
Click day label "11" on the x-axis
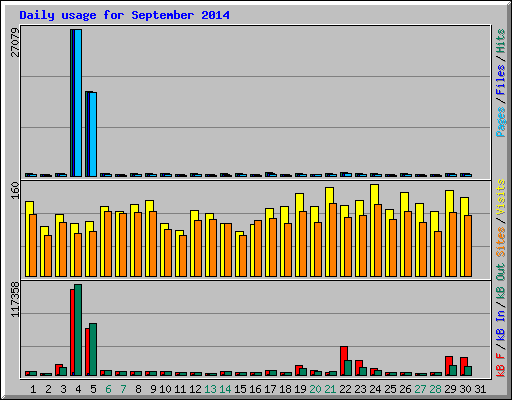[180, 389]
